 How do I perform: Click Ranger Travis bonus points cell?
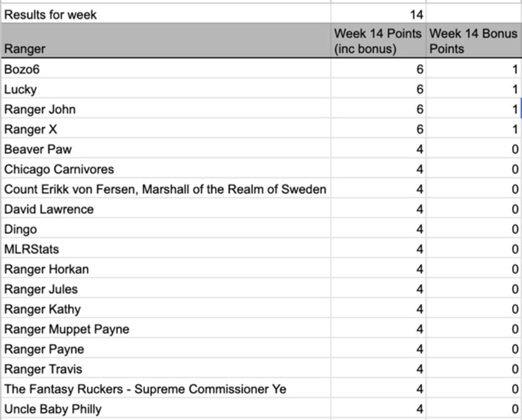pyautogui.click(x=474, y=368)
